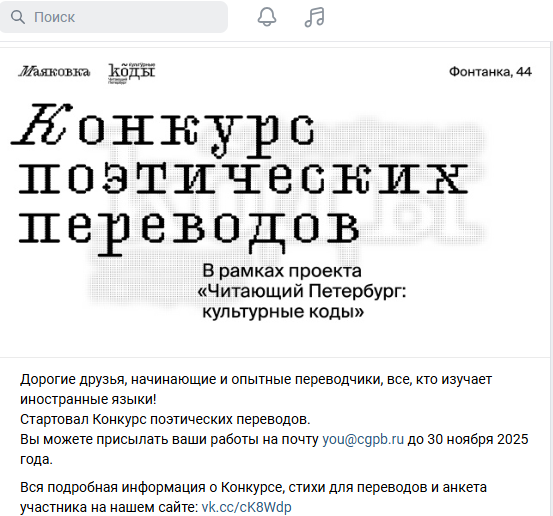553x516 pixels.
Task: Open the you@cgpb.ru email link
Action: pyautogui.click(x=363, y=439)
